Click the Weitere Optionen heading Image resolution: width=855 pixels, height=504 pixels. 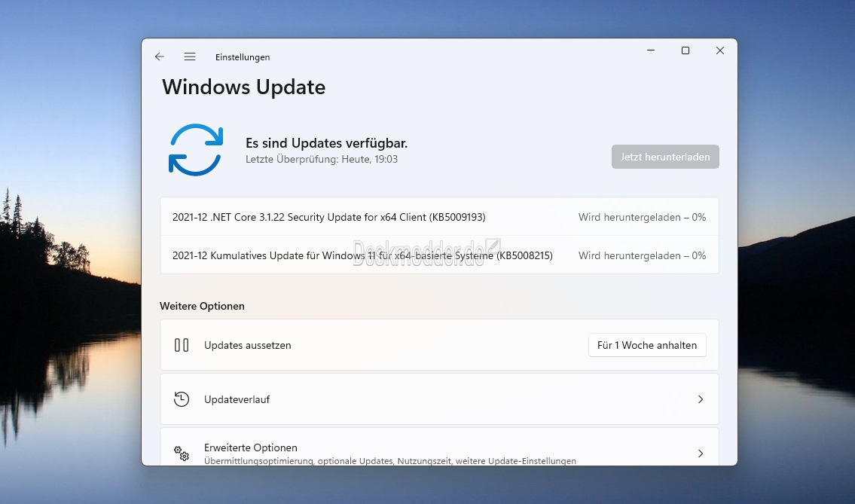point(203,306)
